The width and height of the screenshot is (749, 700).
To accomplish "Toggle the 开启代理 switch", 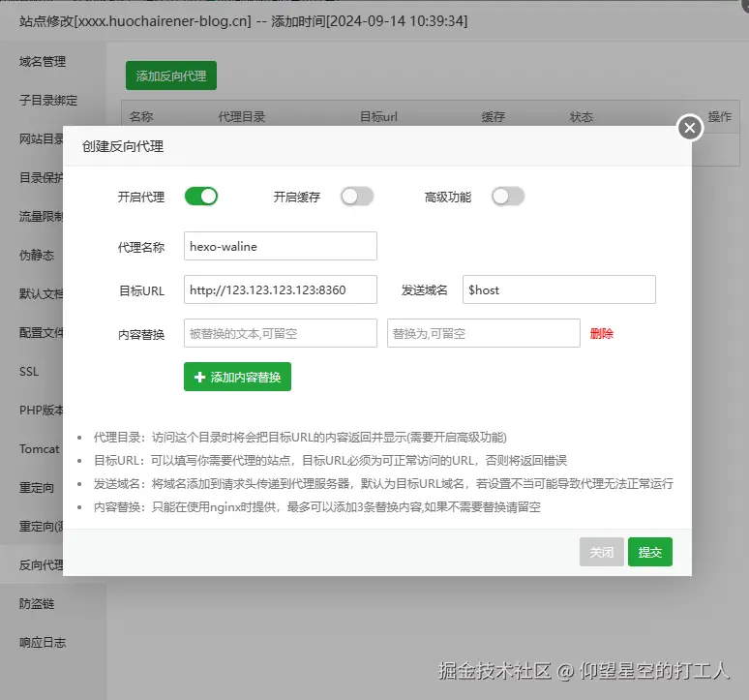I will point(201,197).
